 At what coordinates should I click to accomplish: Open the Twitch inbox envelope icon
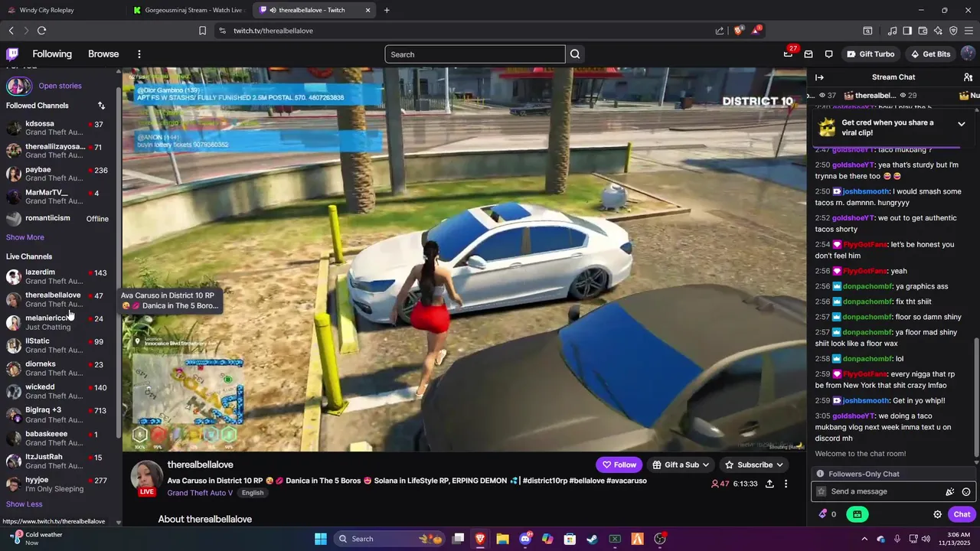pyautogui.click(x=808, y=54)
